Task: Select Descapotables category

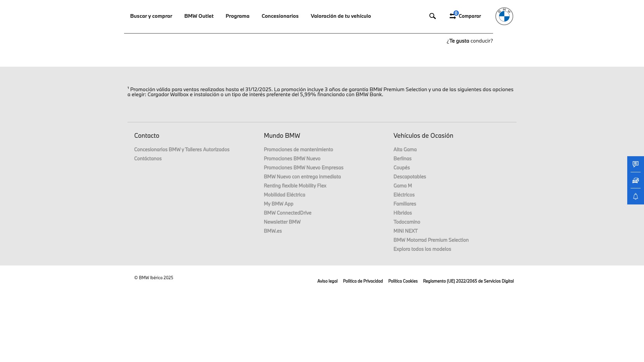Action: pos(410,177)
